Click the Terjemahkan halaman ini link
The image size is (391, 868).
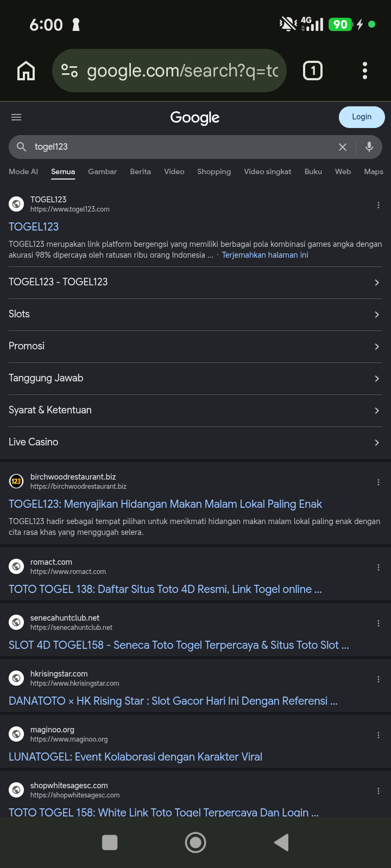pyautogui.click(x=265, y=255)
